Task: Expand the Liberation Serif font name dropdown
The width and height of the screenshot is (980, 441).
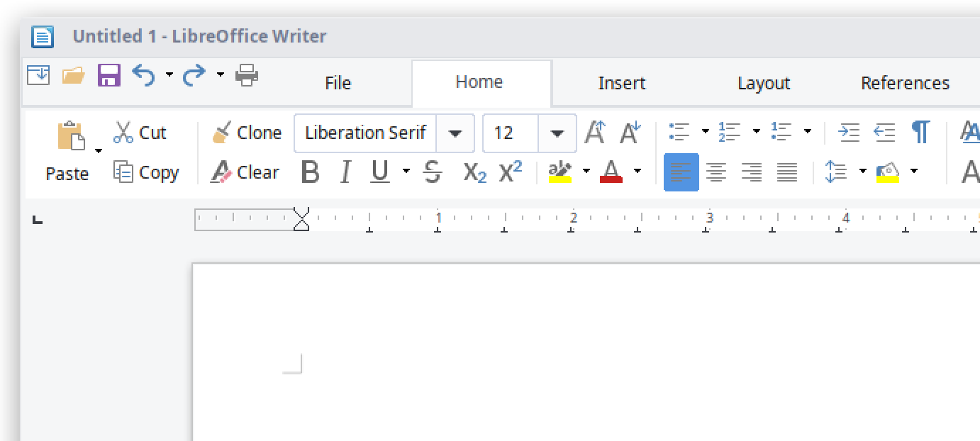Action: point(455,133)
